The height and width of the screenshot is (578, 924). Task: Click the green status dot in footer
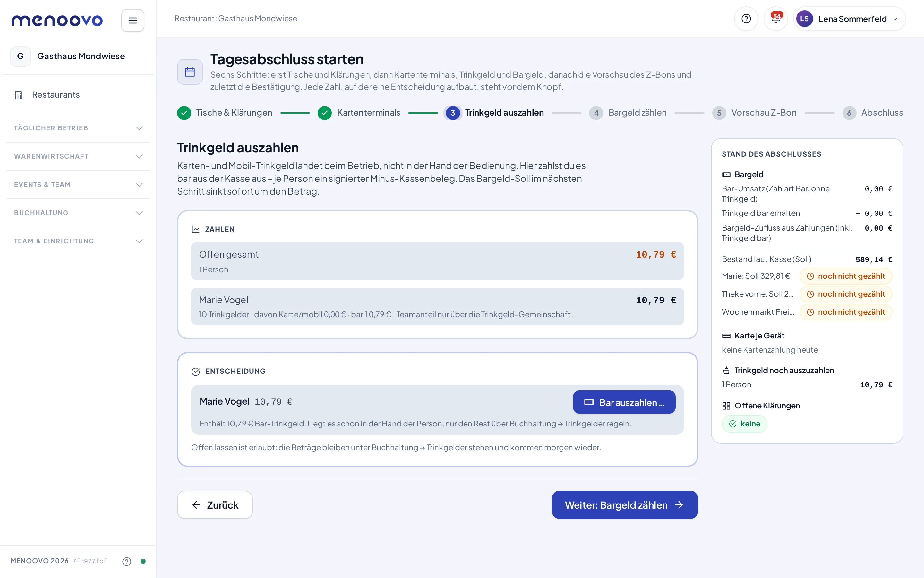pos(143,561)
